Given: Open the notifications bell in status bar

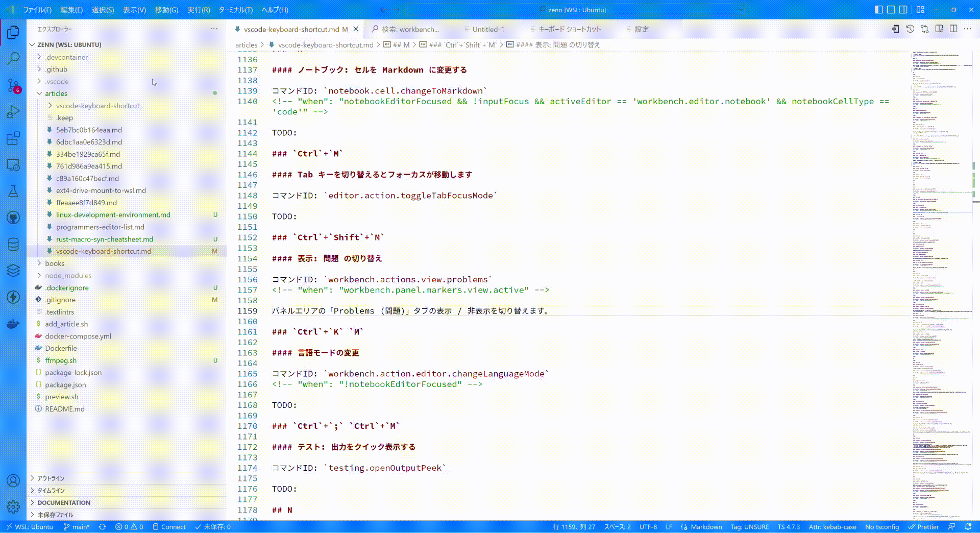Looking at the screenshot, I should 968,527.
